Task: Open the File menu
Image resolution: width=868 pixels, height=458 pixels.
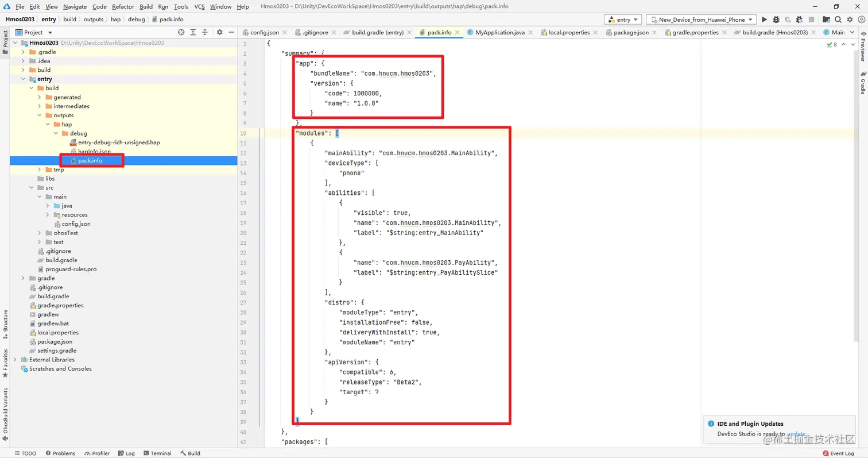Action: 20,6
